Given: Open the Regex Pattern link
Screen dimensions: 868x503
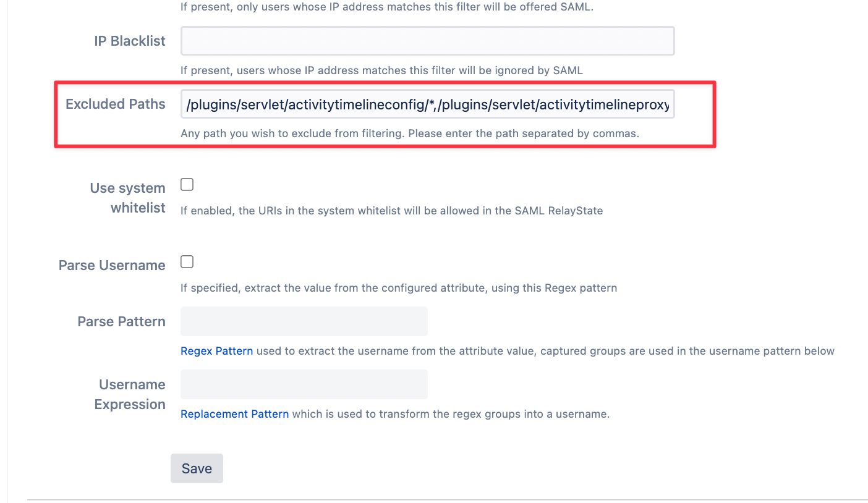Looking at the screenshot, I should tap(216, 351).
